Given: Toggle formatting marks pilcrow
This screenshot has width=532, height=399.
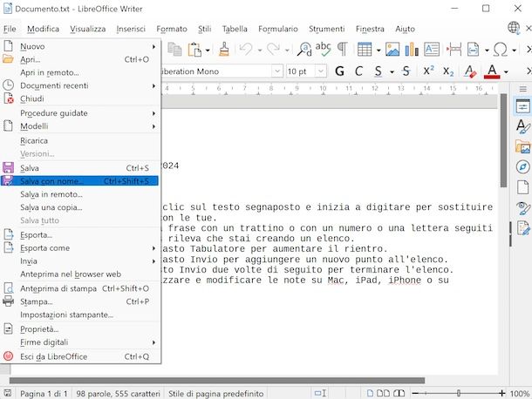Looking at the screenshot, I should [x=343, y=50].
